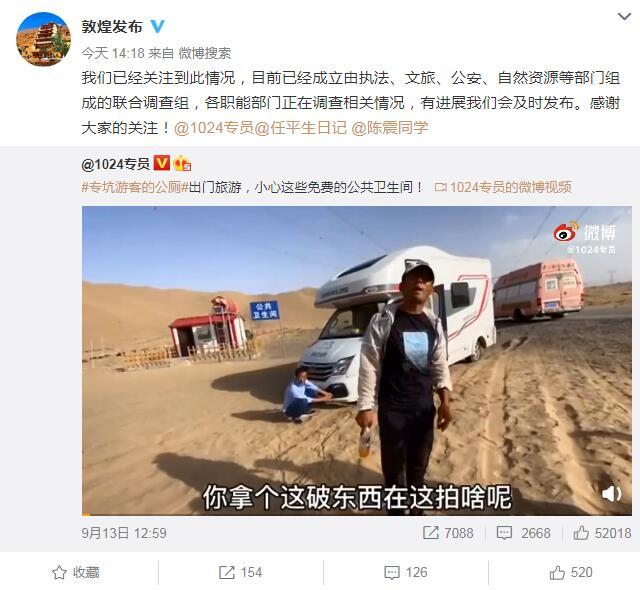Viewport: 640px width, 590px height.
Task: Open the @任平生日记 mention
Action: tap(300, 128)
